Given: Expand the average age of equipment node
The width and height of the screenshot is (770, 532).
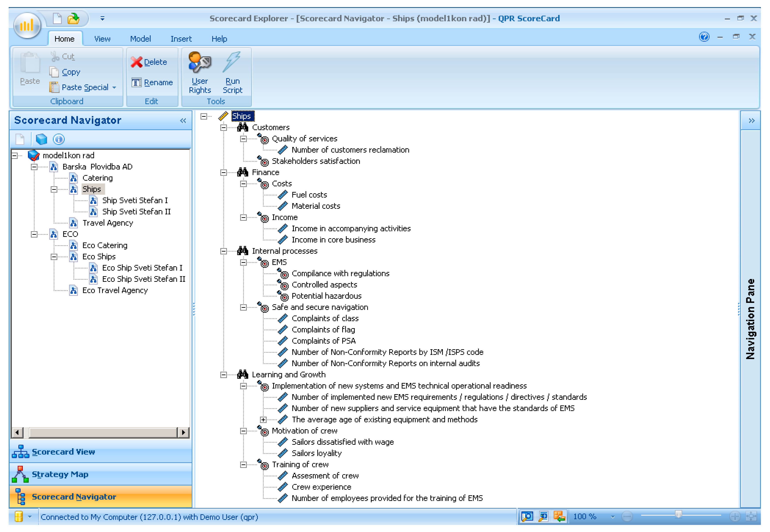Looking at the screenshot, I should (x=264, y=420).
